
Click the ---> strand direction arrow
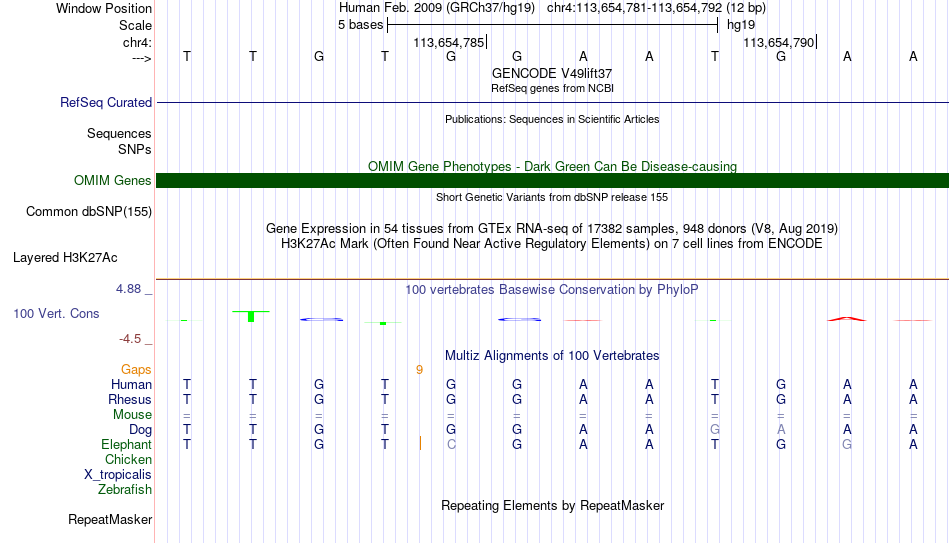[x=142, y=58]
